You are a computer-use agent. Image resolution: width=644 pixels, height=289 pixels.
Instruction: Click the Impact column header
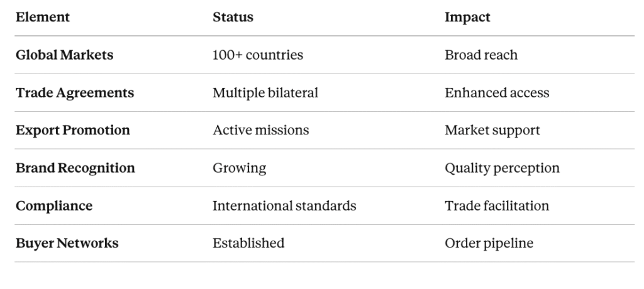[x=467, y=18]
